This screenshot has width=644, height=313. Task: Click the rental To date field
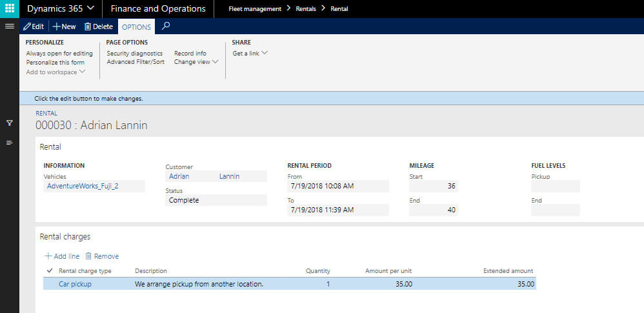(338, 210)
